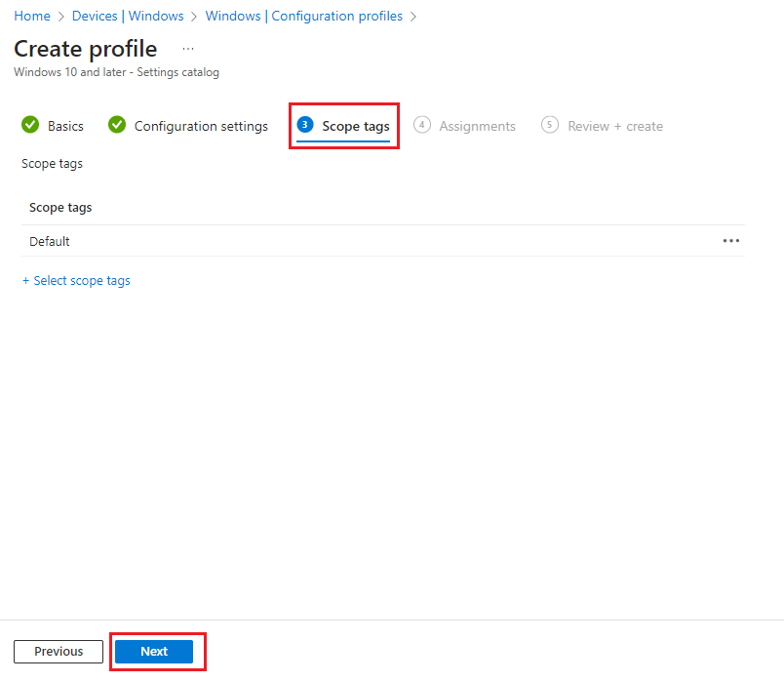Click the chevron after Configuration profiles breadcrumb
This screenshot has width=784, height=682.
pyautogui.click(x=412, y=16)
